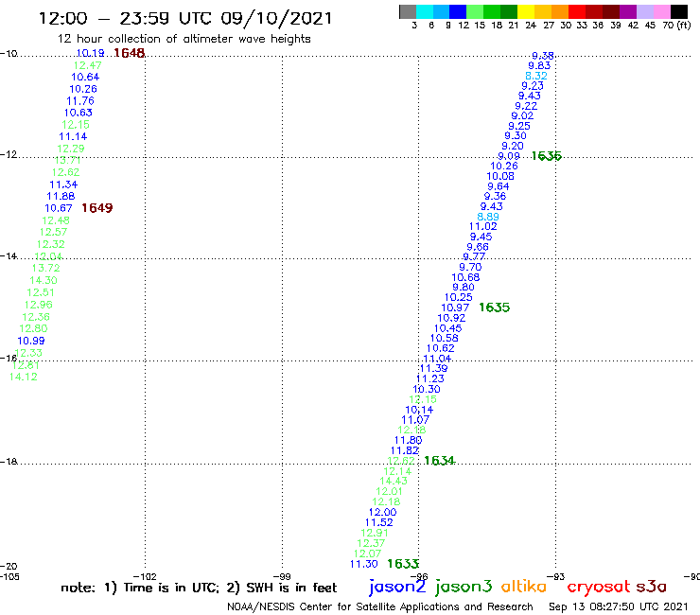Viewport: 700px width, 615px height.
Task: Select the wave height 10.08
Action: click(500, 176)
